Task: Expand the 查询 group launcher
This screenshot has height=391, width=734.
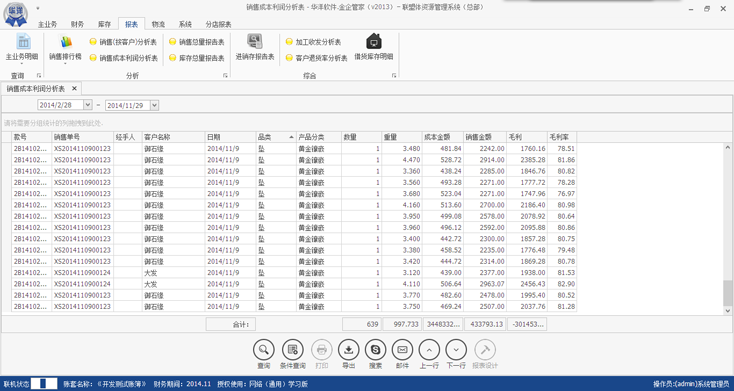Action: pos(39,75)
